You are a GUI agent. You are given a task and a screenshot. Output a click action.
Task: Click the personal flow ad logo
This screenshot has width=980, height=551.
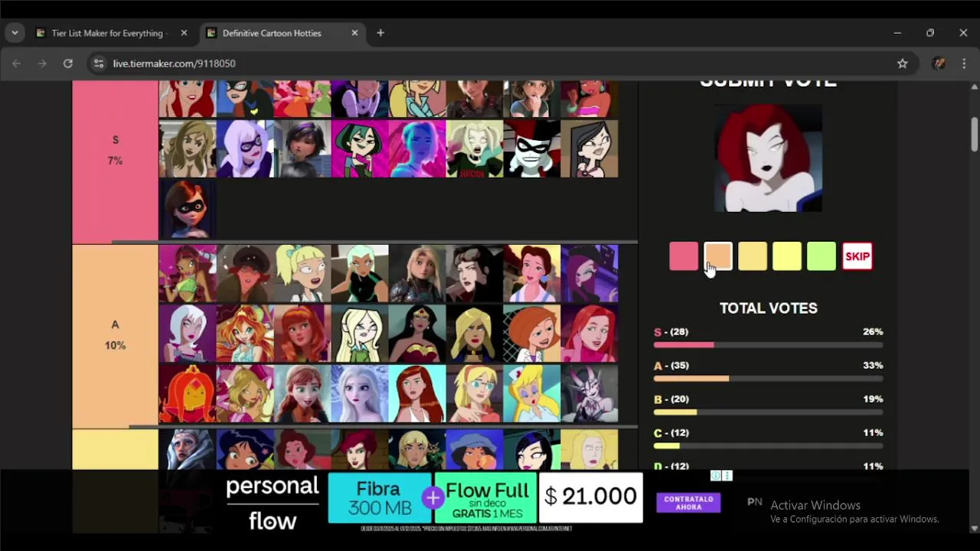point(273,502)
